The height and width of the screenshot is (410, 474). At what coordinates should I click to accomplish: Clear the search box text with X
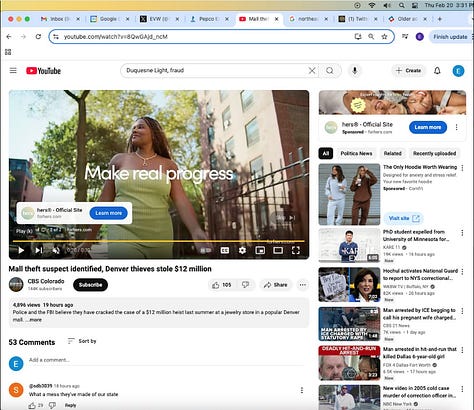(x=312, y=71)
